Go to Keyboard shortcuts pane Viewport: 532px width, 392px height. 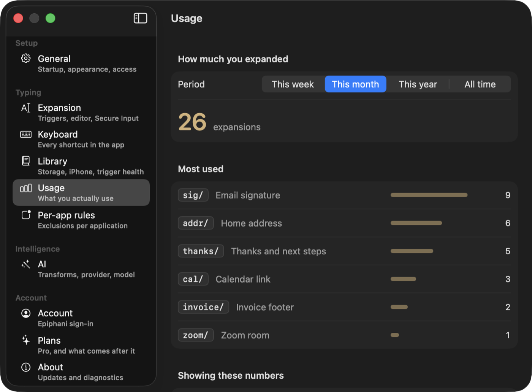(x=81, y=139)
